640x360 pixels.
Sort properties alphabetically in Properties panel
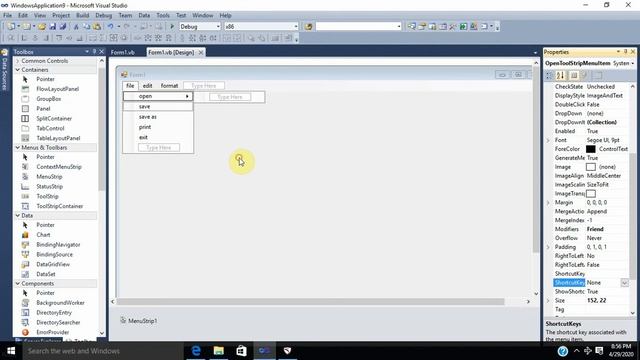[560, 76]
